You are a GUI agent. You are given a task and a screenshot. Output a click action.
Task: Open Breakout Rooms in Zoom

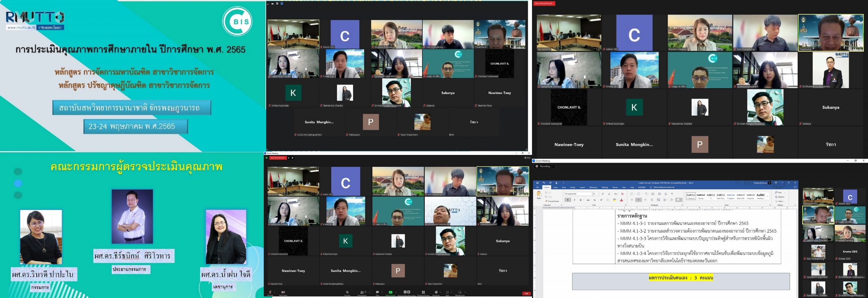click(x=423, y=292)
